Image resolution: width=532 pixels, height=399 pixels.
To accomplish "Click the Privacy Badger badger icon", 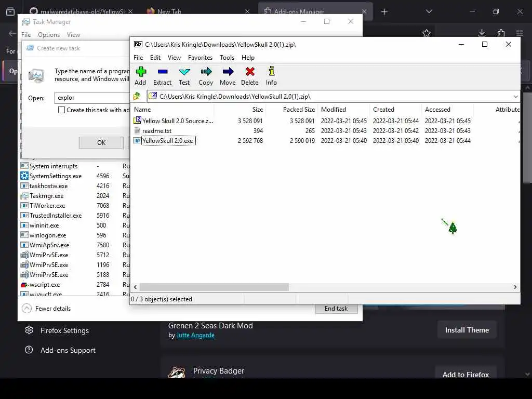I will [x=177, y=372].
